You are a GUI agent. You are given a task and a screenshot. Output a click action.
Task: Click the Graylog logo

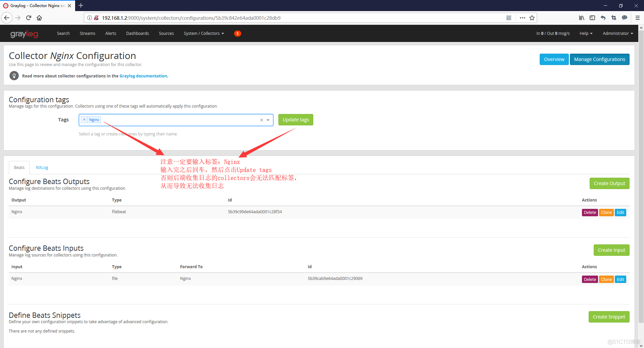[24, 34]
